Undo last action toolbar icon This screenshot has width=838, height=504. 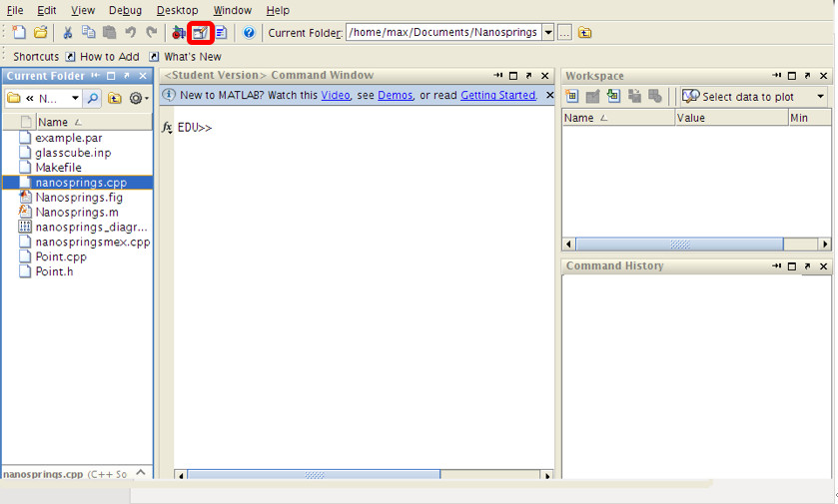pos(131,33)
